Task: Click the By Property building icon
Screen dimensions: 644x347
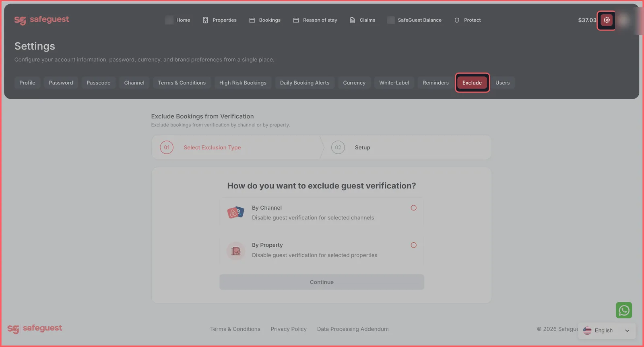Action: (x=236, y=251)
